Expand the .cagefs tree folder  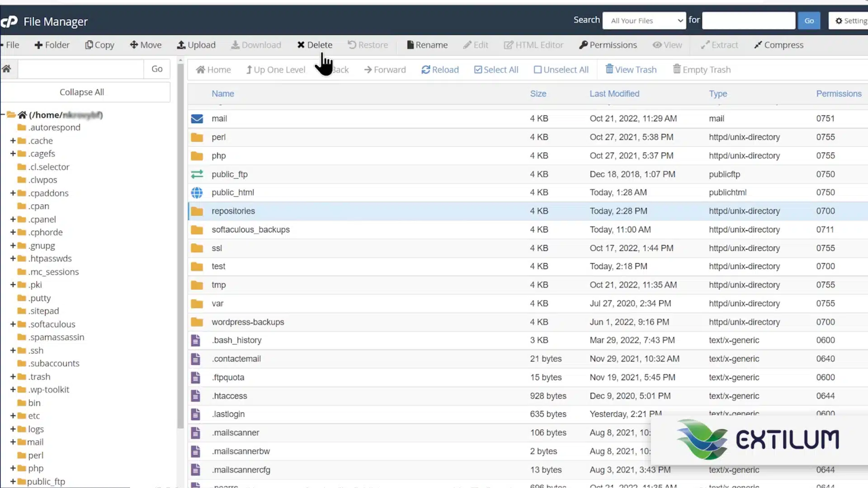(x=13, y=154)
